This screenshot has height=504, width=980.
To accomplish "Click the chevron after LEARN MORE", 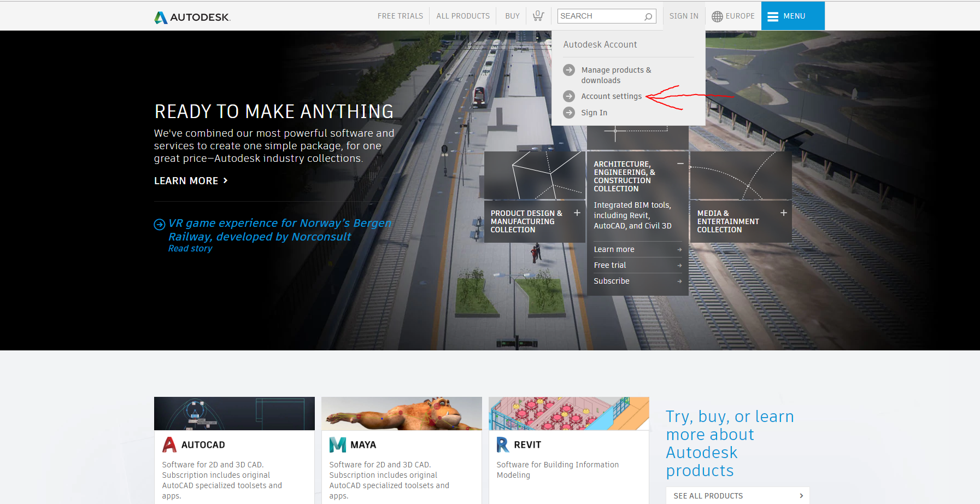I will point(225,180).
